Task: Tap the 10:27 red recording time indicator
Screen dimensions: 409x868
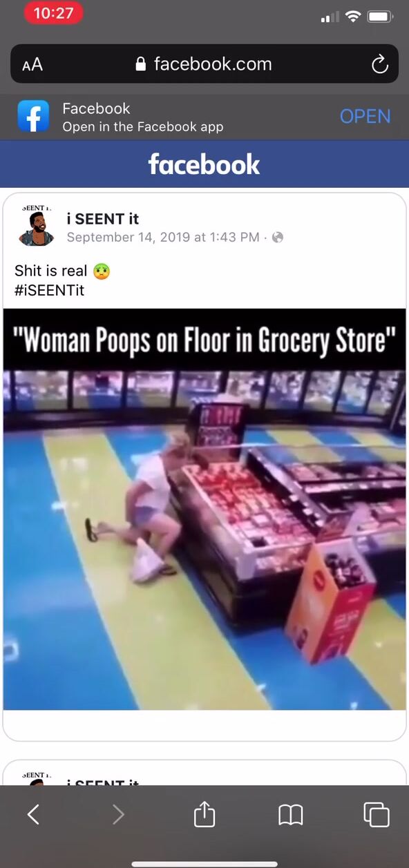Action: coord(53,13)
